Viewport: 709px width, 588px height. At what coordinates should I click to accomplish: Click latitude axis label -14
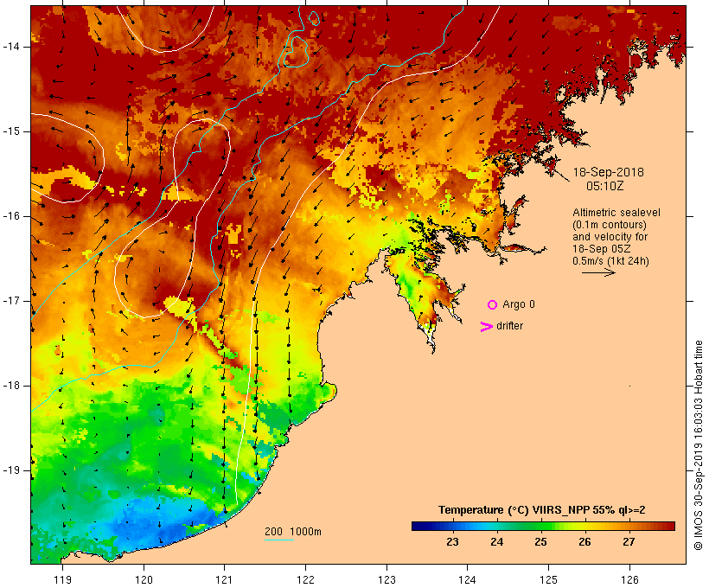11,47
